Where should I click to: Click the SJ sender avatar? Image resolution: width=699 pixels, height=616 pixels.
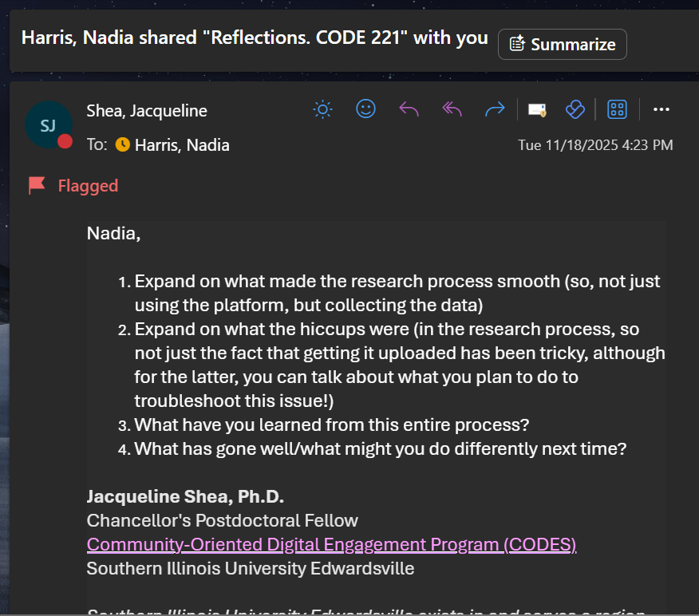point(48,124)
